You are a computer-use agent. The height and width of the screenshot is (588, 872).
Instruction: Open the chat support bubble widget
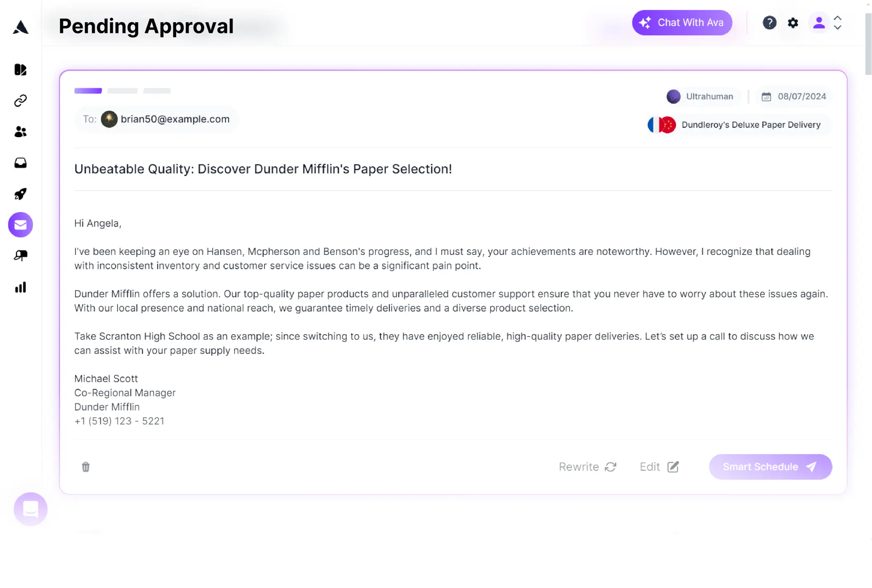pos(30,509)
